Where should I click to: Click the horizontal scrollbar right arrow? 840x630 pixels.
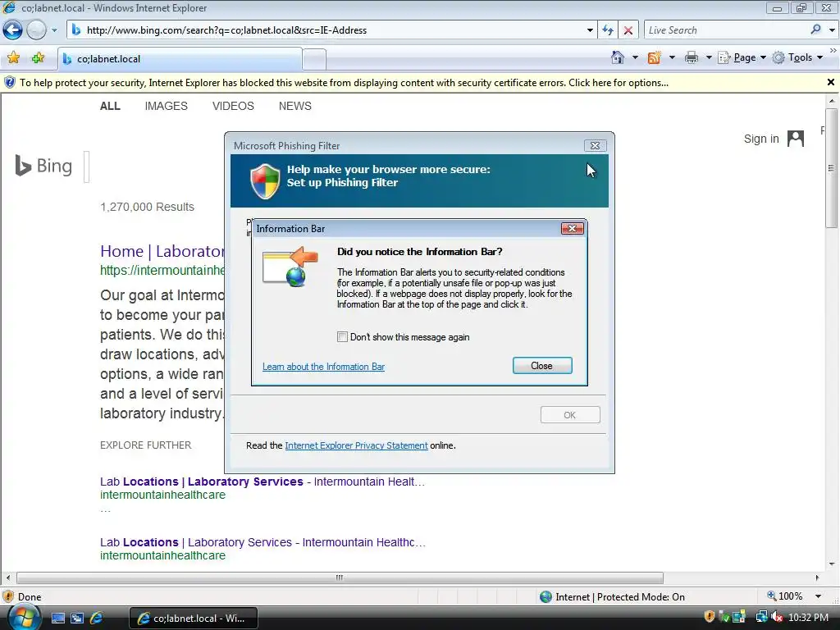pyautogui.click(x=817, y=577)
